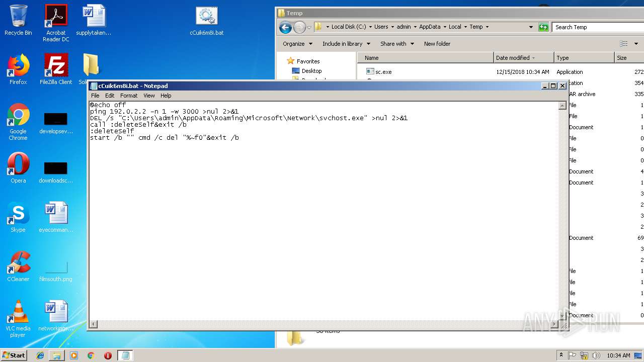Open the CCleaner desktop shortcut

tap(18, 266)
